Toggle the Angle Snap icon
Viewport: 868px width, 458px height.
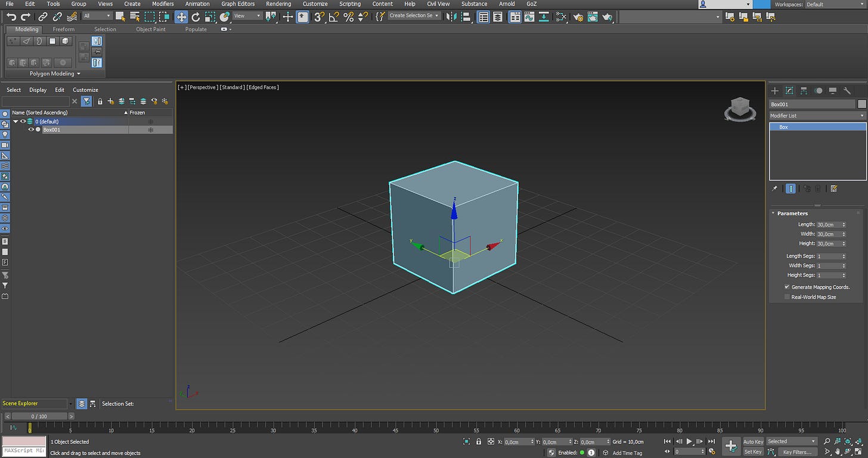click(x=334, y=17)
